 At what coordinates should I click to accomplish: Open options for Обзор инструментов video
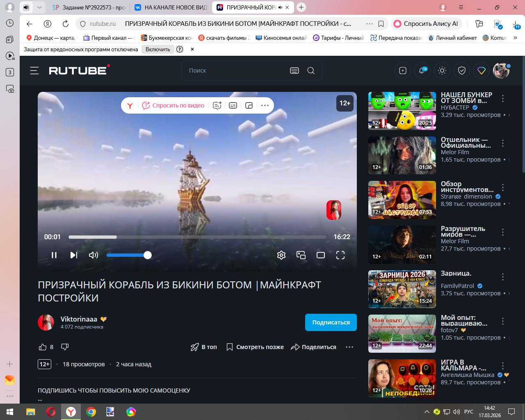point(503,187)
